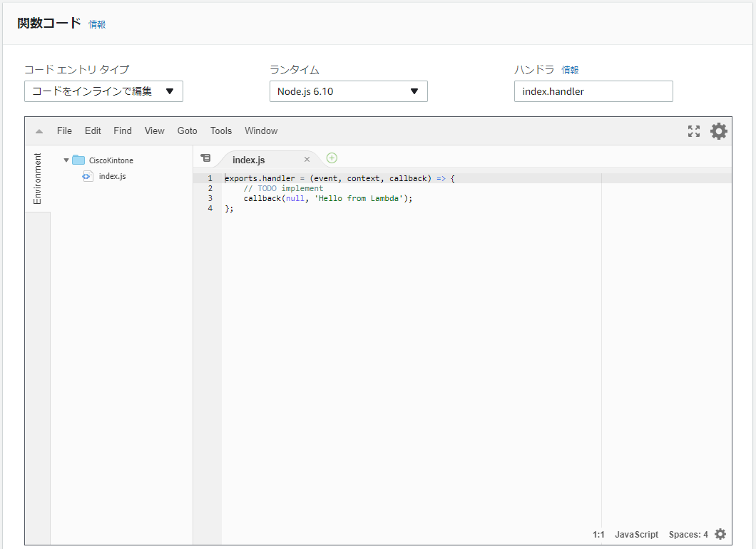Open the Goto menu
The image size is (756, 549).
click(x=187, y=131)
